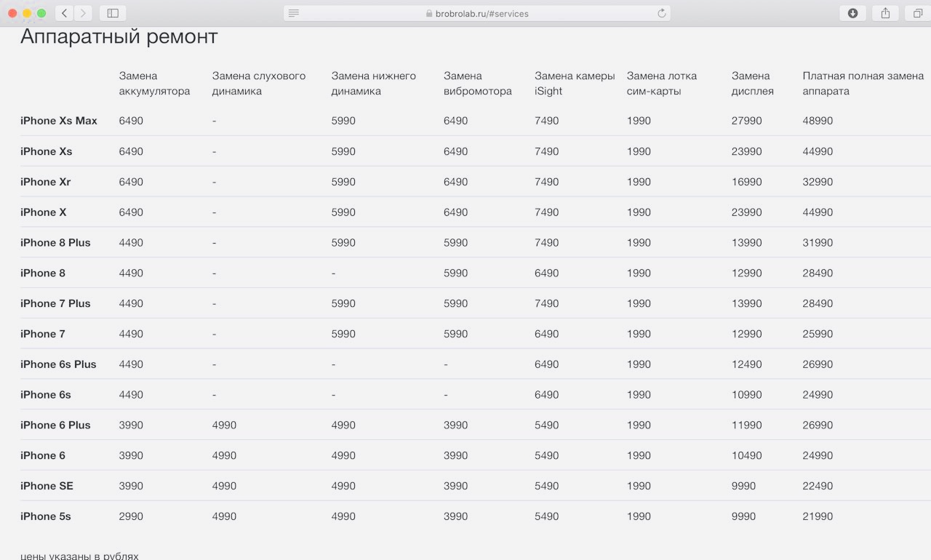Click 'Замена камеры iSight' column header

click(575, 84)
